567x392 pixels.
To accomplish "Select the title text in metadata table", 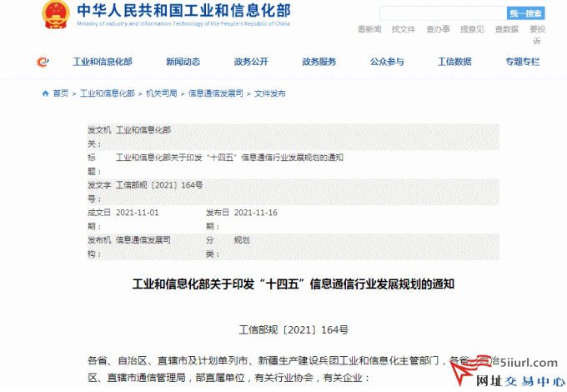I will coord(229,158).
